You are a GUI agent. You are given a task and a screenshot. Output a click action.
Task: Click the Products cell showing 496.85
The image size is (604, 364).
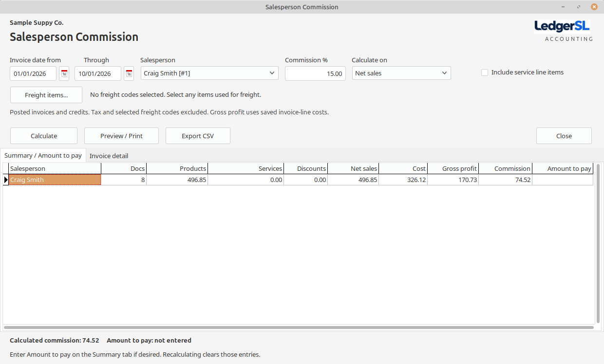tap(177, 180)
